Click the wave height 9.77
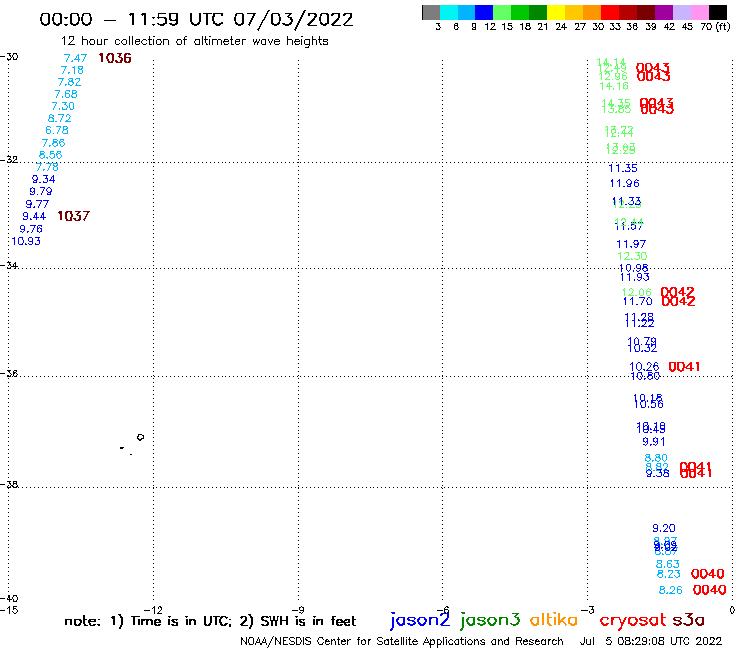The width and height of the screenshot is (740, 650). 37,204
